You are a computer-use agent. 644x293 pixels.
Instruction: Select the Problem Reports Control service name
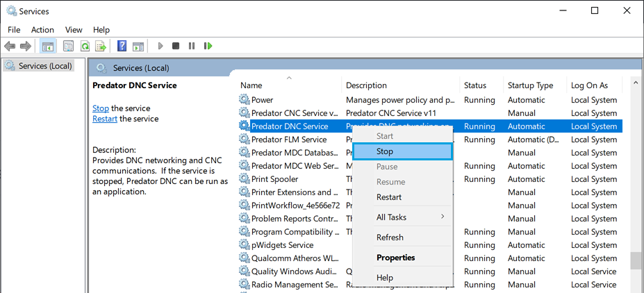[x=295, y=218]
